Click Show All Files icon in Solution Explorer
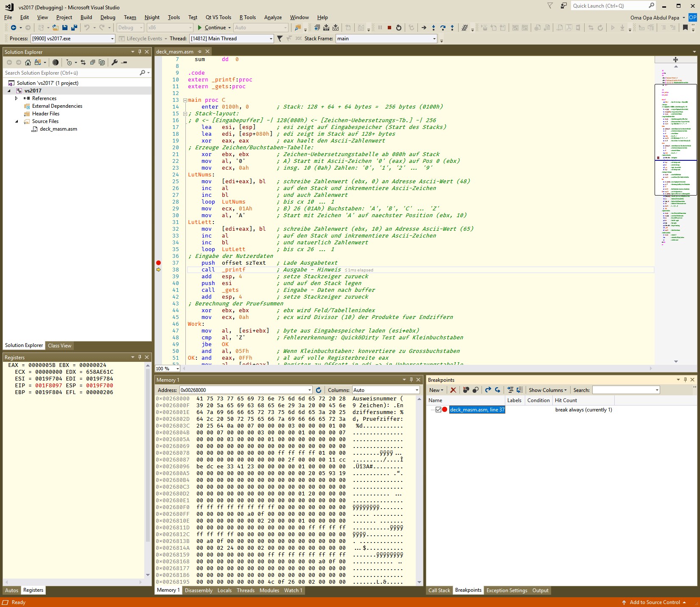The image size is (700, 607). tap(102, 62)
